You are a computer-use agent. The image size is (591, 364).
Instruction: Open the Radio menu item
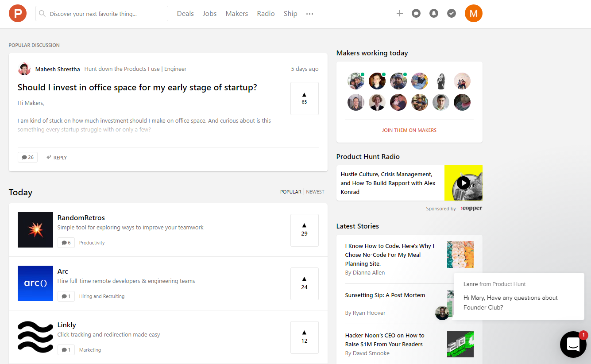[x=266, y=14]
